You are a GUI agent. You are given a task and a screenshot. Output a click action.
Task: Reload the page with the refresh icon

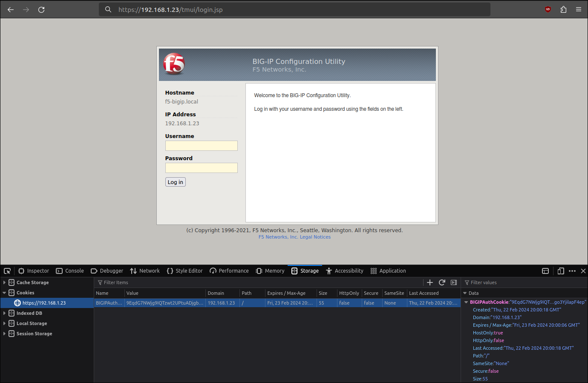point(41,9)
